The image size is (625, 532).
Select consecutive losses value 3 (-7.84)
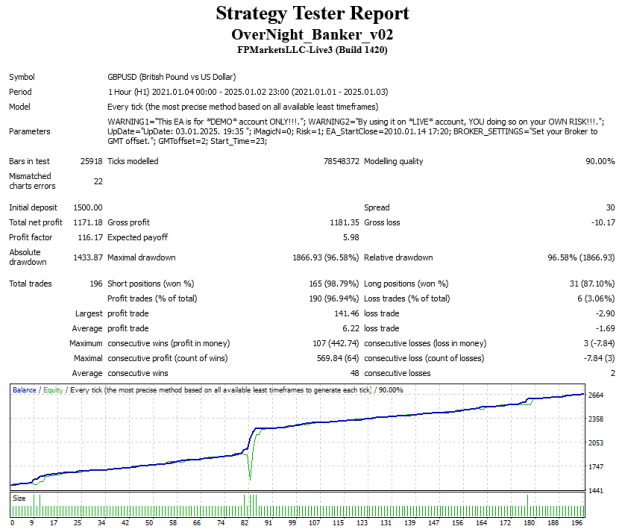coord(599,343)
